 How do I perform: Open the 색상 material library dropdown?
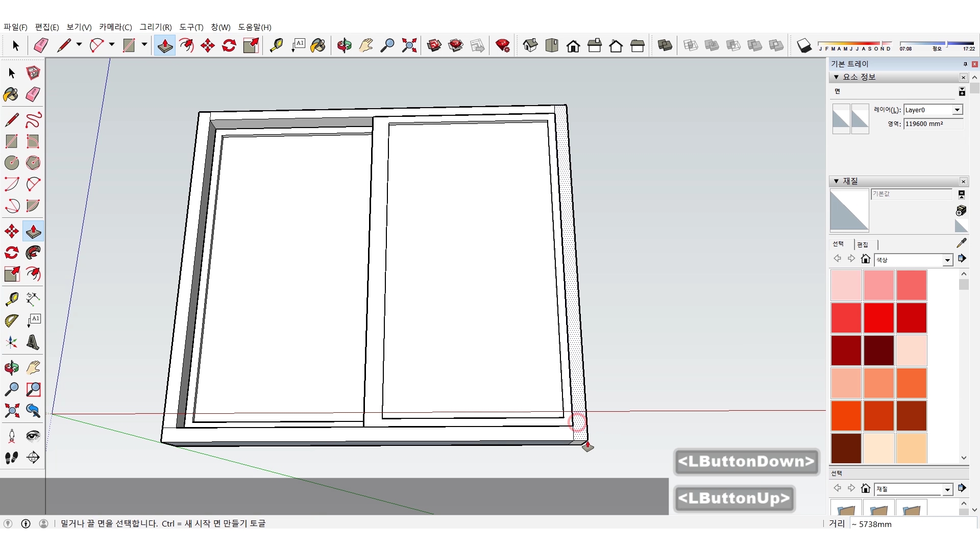click(x=947, y=260)
